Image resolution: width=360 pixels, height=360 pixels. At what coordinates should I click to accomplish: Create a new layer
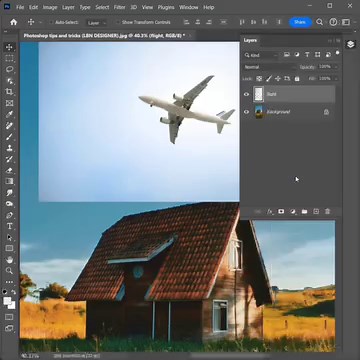click(x=316, y=212)
